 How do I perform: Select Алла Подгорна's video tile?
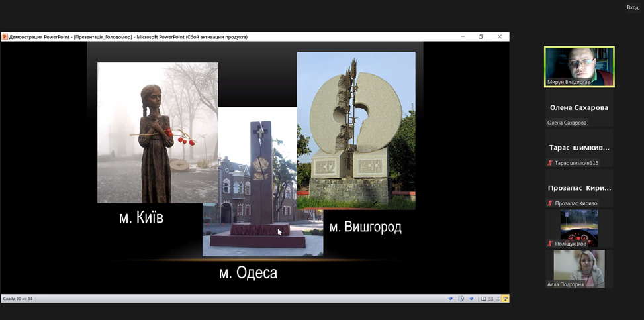click(x=579, y=268)
